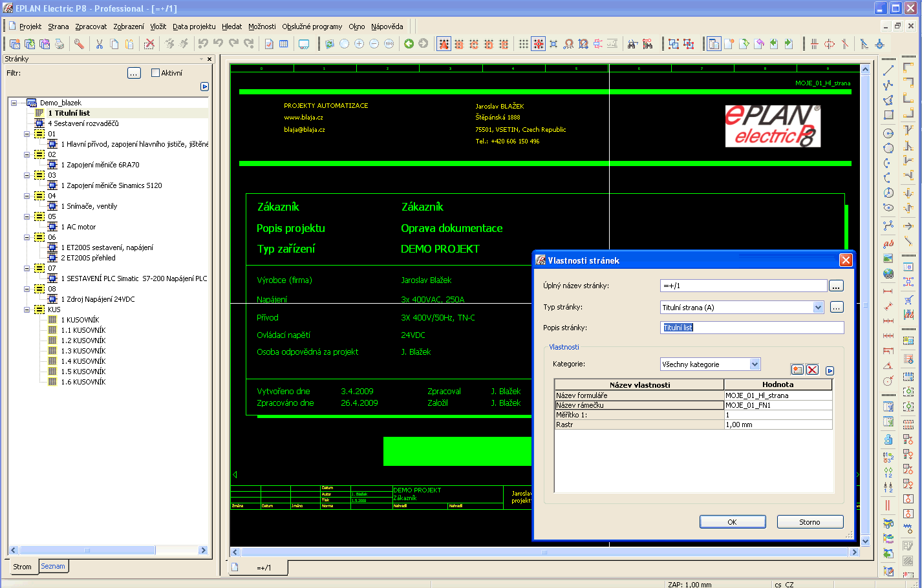
Task: Click the new property icon in Vlastnosti
Action: (x=798, y=370)
